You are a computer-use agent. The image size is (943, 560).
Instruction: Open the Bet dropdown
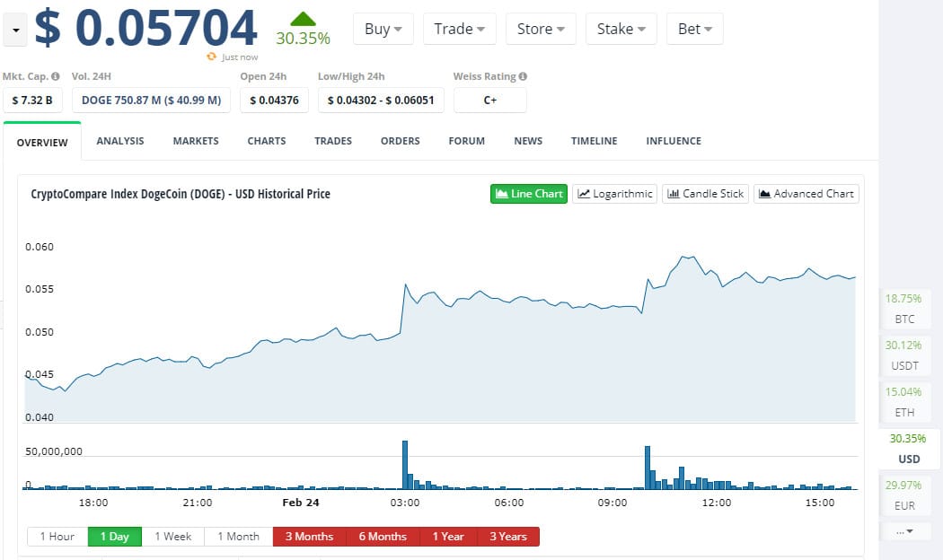[x=694, y=29]
